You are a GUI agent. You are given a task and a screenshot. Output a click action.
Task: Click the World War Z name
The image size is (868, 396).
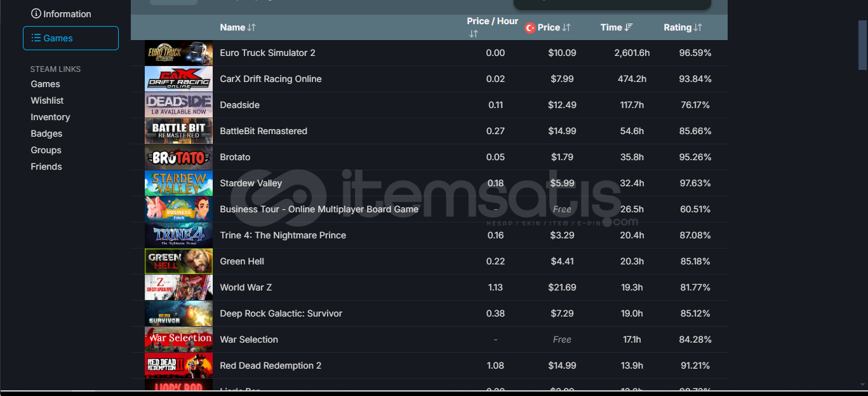(x=246, y=287)
